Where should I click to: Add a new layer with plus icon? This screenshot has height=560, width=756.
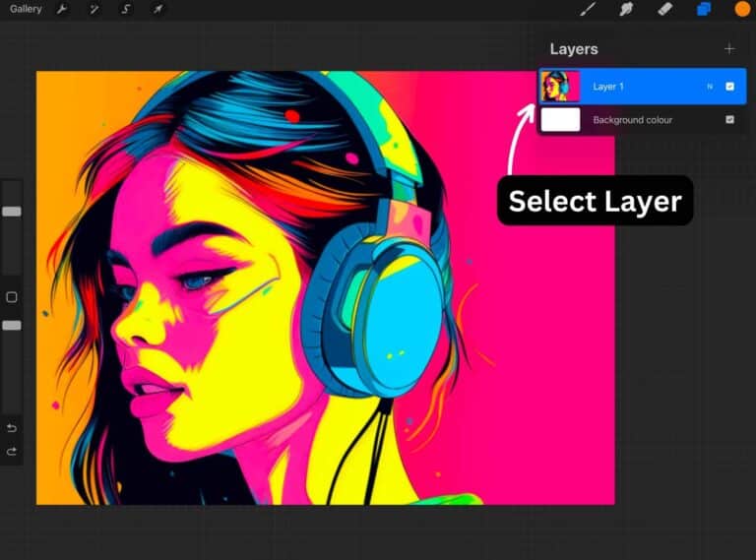pos(729,48)
